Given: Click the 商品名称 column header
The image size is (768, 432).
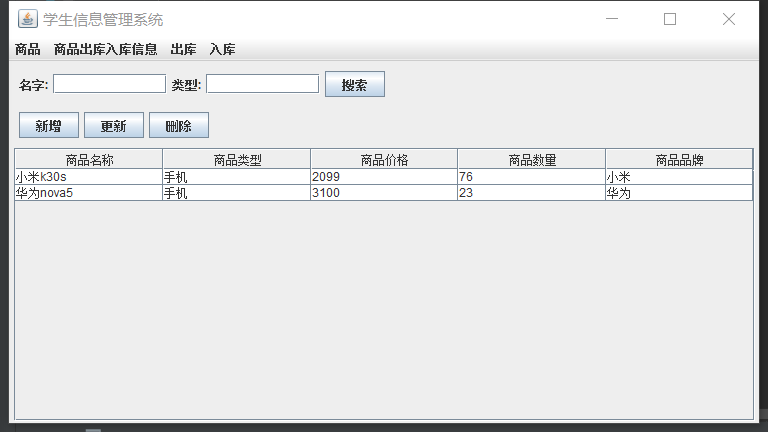Looking at the screenshot, I should (89, 159).
